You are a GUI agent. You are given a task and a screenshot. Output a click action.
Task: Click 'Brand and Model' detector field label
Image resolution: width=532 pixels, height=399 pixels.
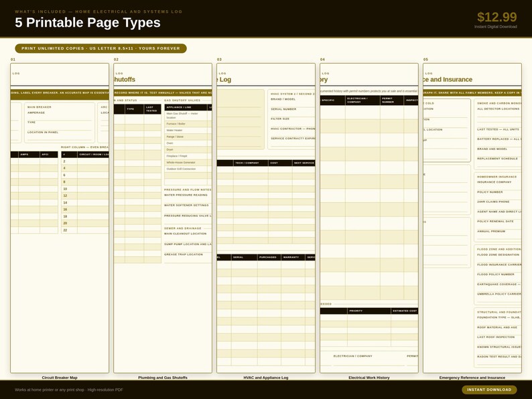(492, 149)
